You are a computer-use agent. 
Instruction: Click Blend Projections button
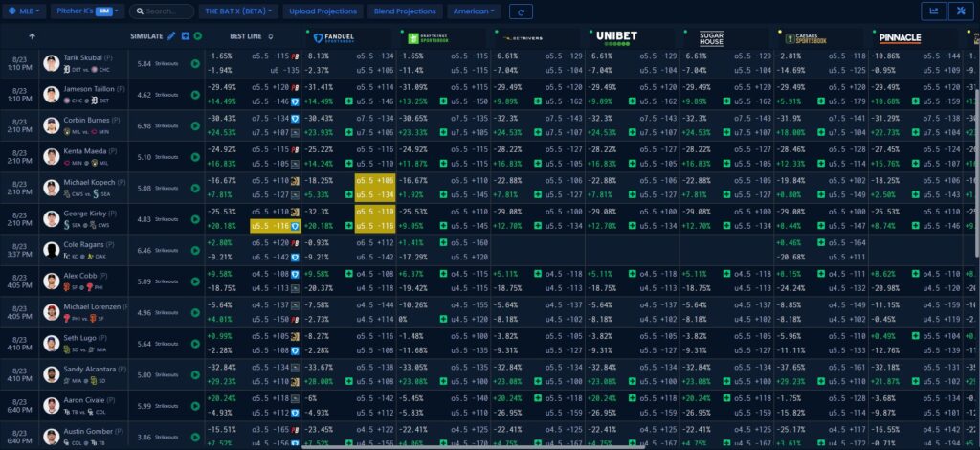tap(405, 11)
